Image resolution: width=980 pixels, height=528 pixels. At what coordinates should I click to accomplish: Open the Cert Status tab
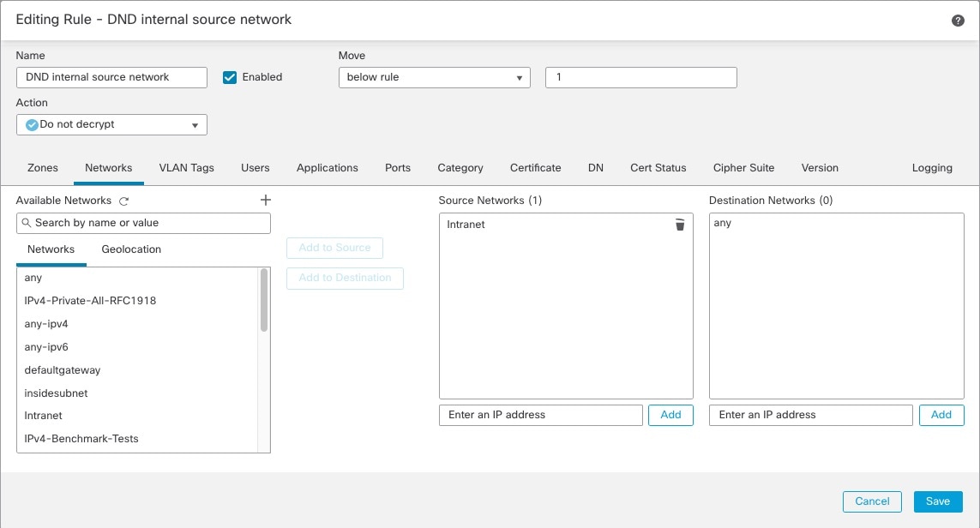tap(658, 168)
